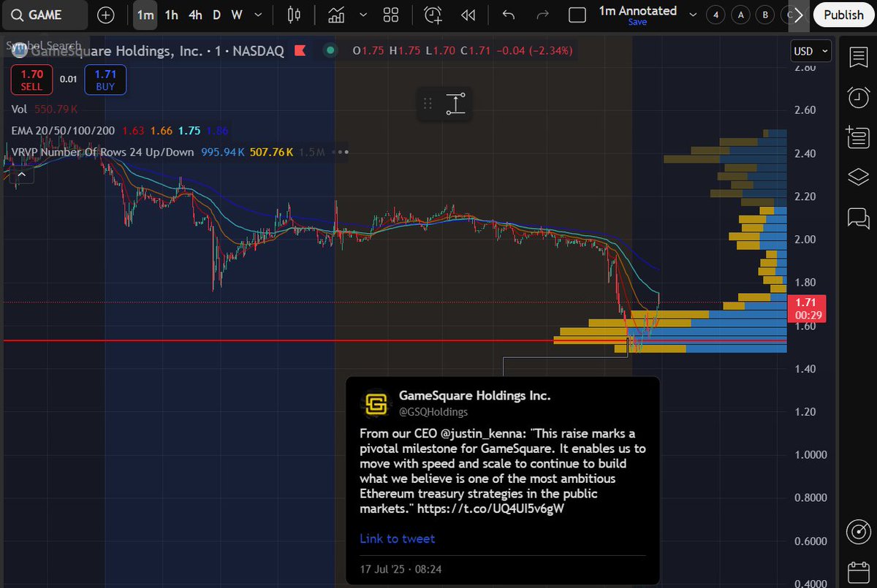Collapse the indicator legend with up chevron
This screenshot has width=877, height=588.
point(21,174)
